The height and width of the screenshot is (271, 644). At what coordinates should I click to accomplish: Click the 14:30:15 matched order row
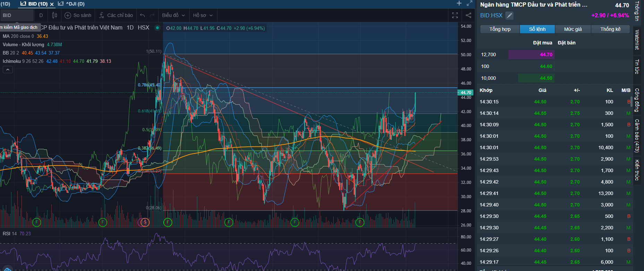[555, 102]
